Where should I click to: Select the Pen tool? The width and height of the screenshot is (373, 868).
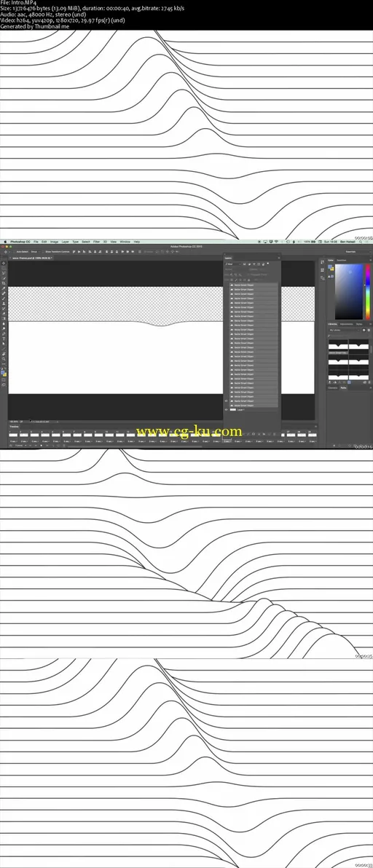[x=4, y=334]
